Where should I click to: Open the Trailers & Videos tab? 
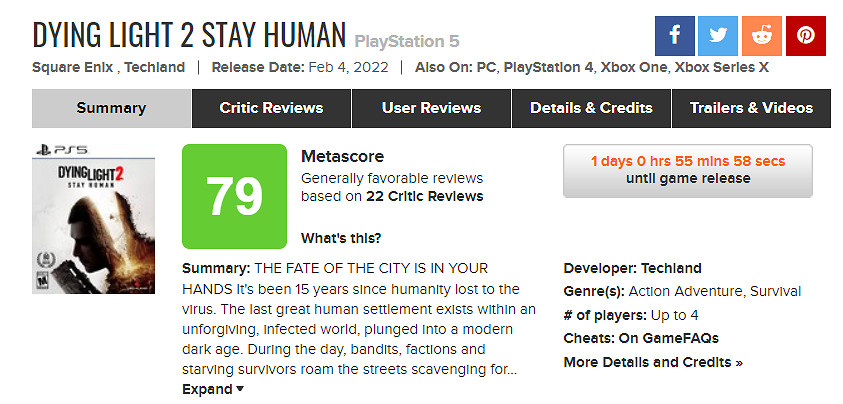[x=751, y=108]
